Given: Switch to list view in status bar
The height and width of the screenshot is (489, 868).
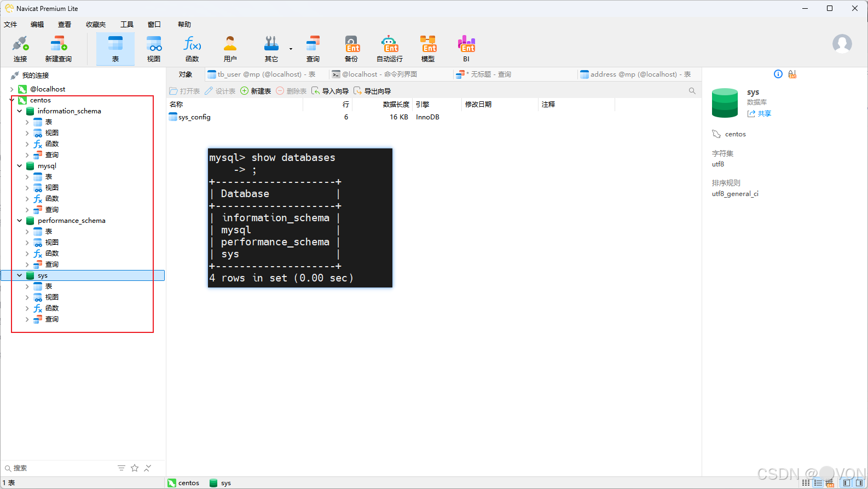Looking at the screenshot, I should 818,483.
